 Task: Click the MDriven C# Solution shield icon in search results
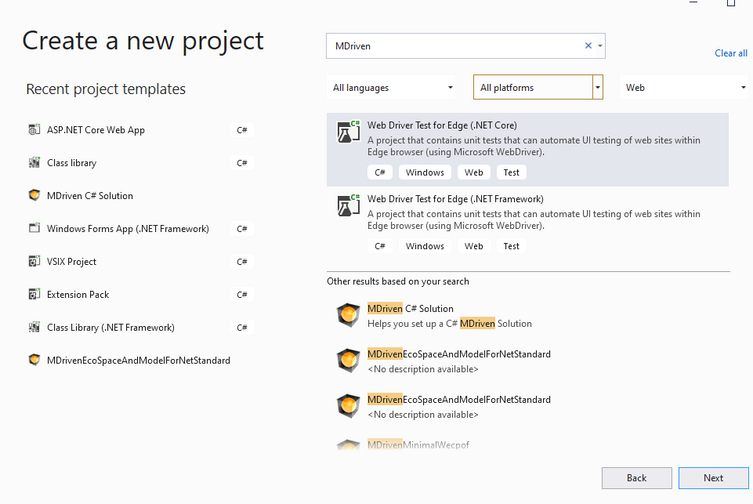(x=348, y=316)
